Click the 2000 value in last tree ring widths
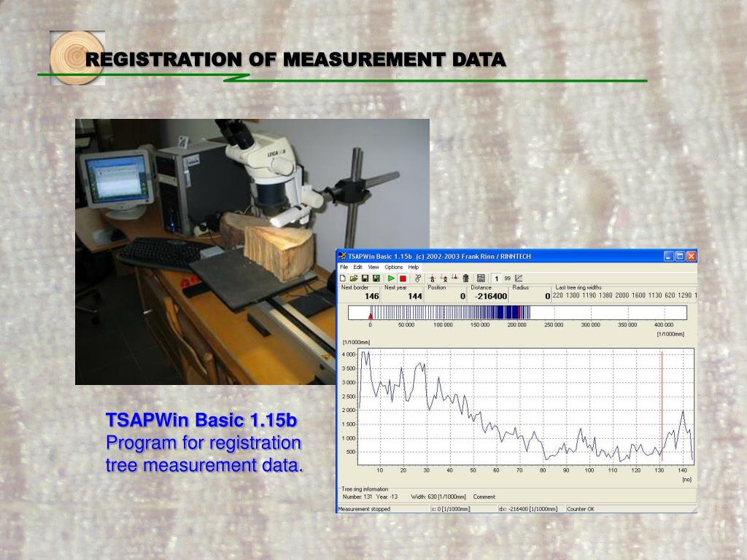 [622, 295]
